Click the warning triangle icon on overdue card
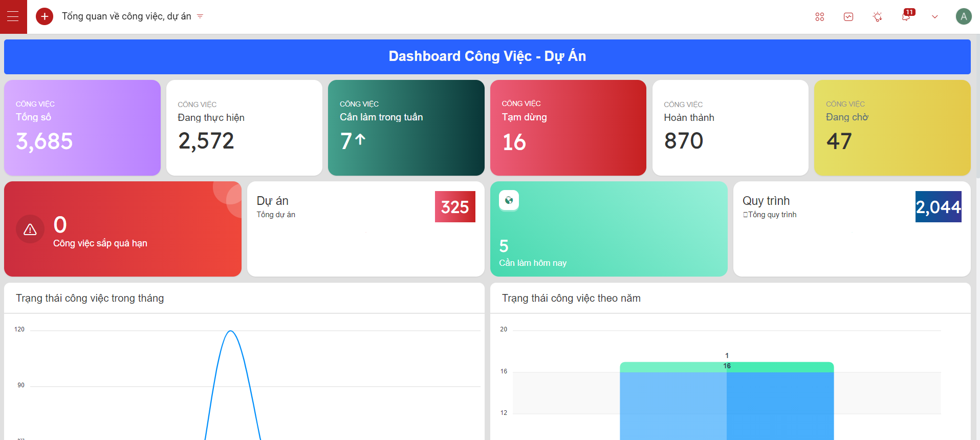The height and width of the screenshot is (440, 980). [30, 229]
